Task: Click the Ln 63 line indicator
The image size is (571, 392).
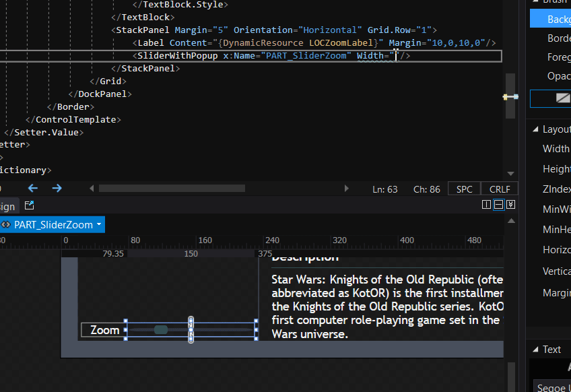Action: tap(384, 189)
